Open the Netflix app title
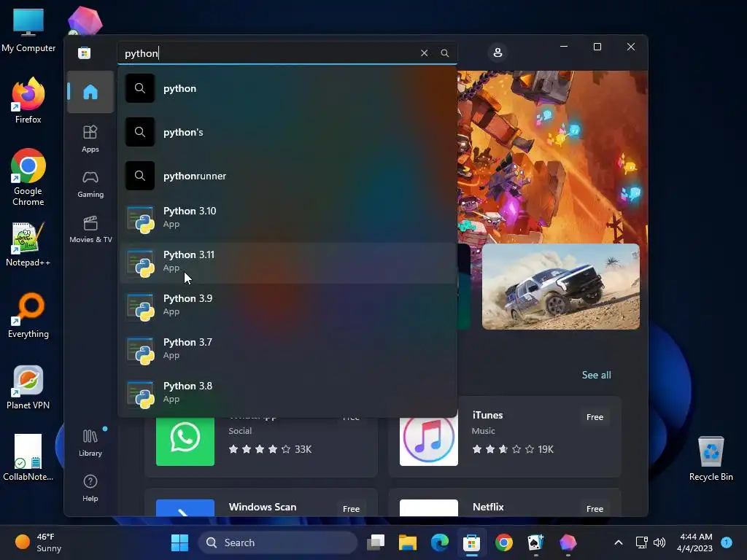The height and width of the screenshot is (560, 747). click(488, 507)
